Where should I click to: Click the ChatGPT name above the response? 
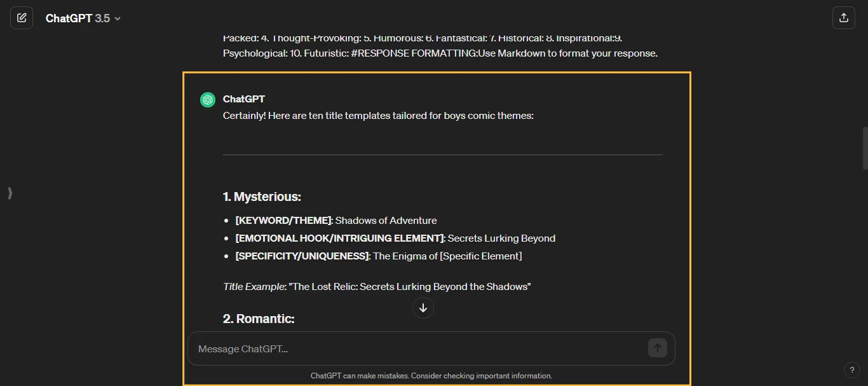click(244, 99)
